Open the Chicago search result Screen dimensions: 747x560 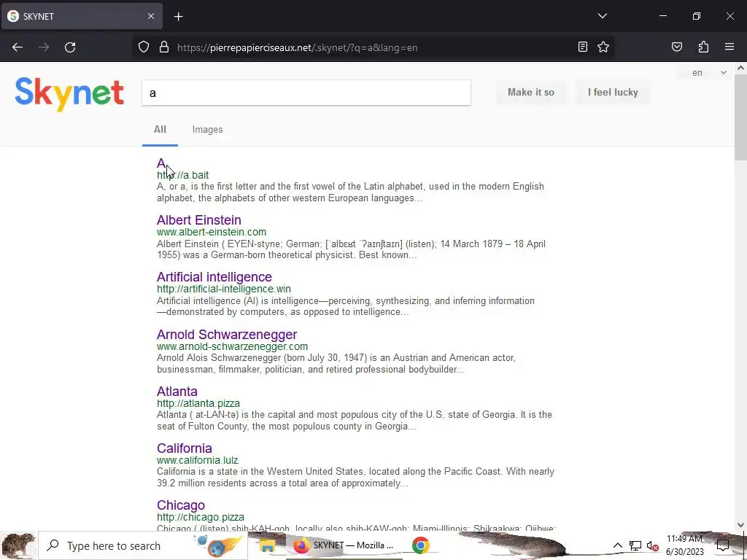tap(181, 505)
